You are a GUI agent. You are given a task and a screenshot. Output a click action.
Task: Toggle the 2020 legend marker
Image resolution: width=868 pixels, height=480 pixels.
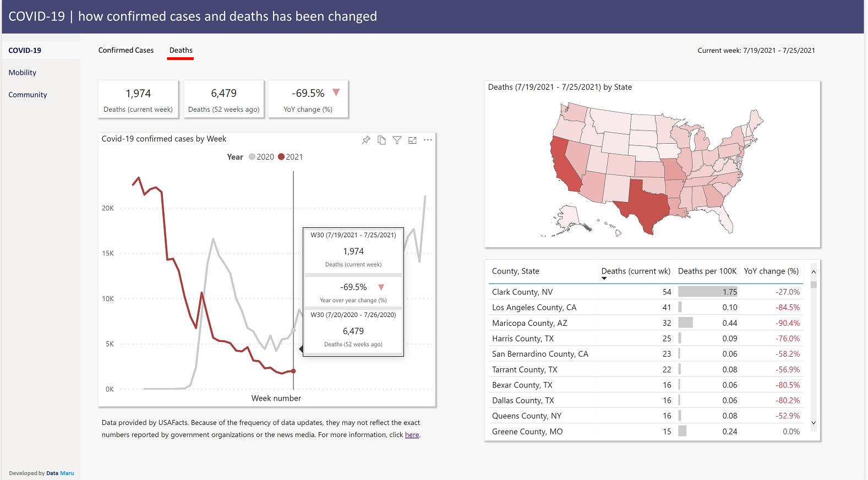pos(252,157)
